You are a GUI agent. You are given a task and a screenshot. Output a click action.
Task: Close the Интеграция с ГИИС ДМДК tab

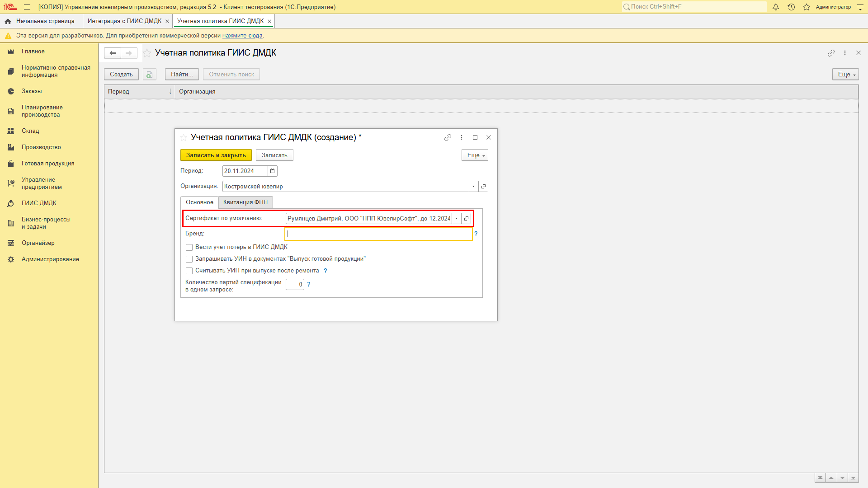click(167, 21)
